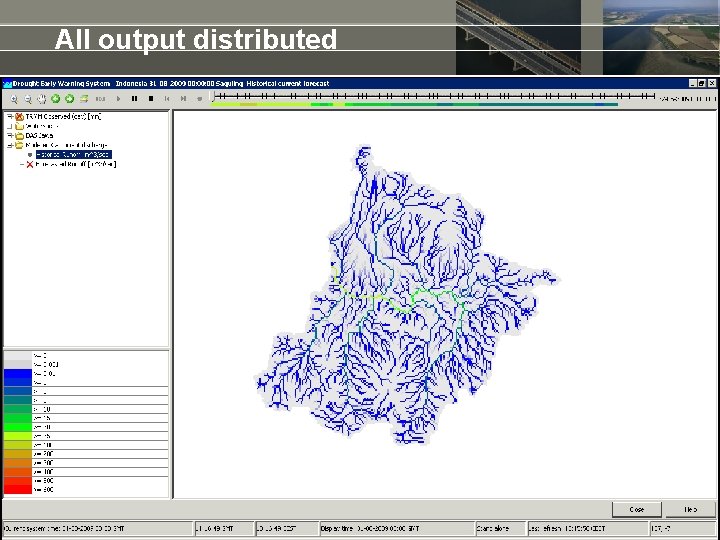
Task: Pause the map animation
Action: (x=135, y=98)
